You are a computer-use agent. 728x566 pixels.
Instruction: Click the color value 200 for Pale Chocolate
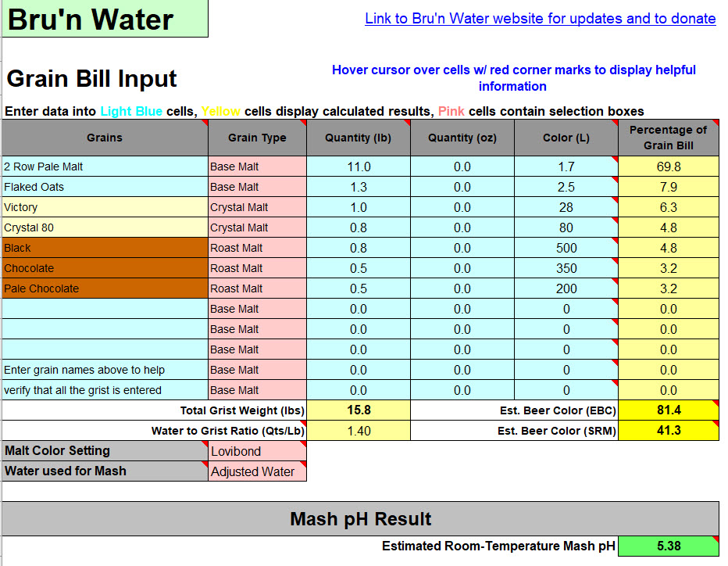click(566, 288)
